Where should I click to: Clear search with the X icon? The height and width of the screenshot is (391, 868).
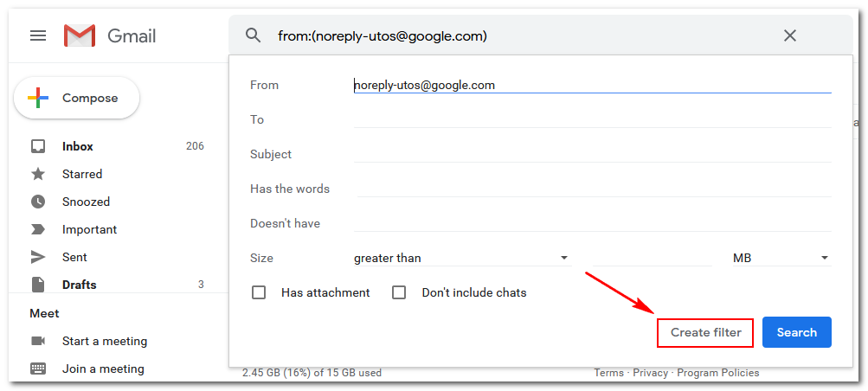click(x=790, y=36)
